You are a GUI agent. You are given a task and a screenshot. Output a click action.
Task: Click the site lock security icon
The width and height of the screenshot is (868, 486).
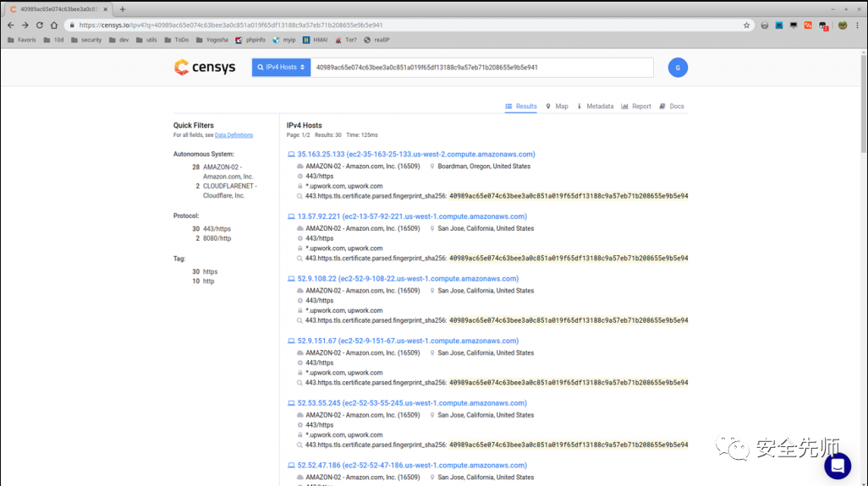pyautogui.click(x=72, y=25)
